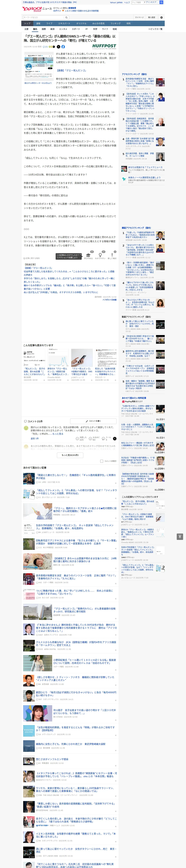Click pencil コメントを書く button
The image size is (186, 868).
tap(93, 421)
